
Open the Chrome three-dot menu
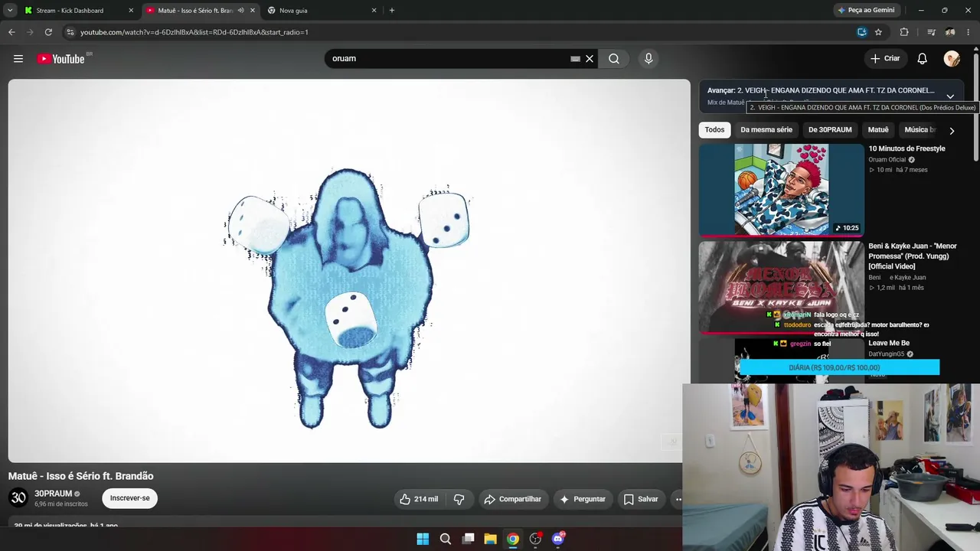pos(969,32)
